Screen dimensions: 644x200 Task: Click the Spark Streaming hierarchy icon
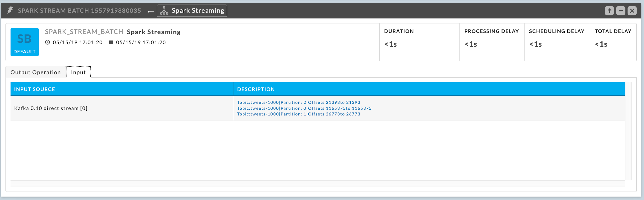click(x=164, y=11)
